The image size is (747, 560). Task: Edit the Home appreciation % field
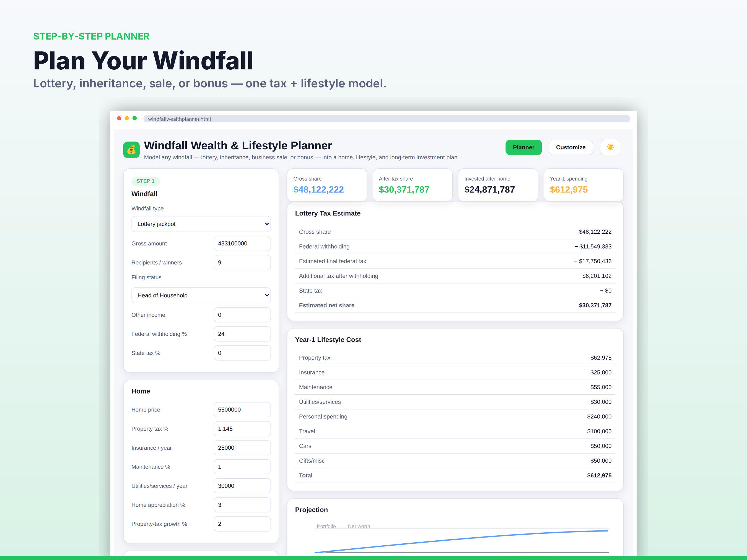tap(242, 505)
